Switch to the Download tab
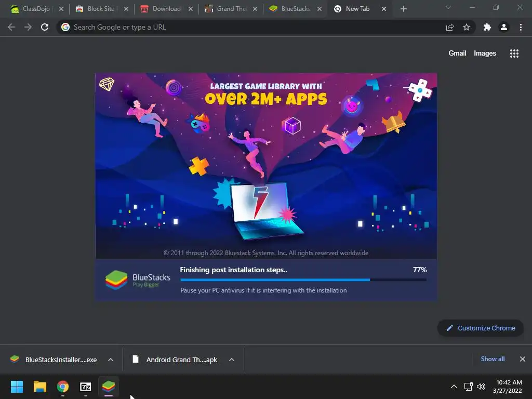Image resolution: width=532 pixels, height=399 pixels. click(x=166, y=9)
